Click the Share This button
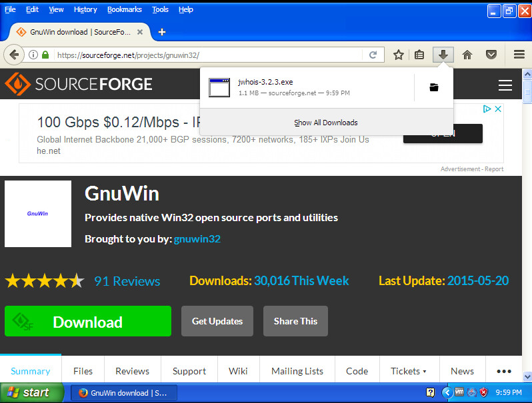Screen dimensions: 532x403 [295, 321]
